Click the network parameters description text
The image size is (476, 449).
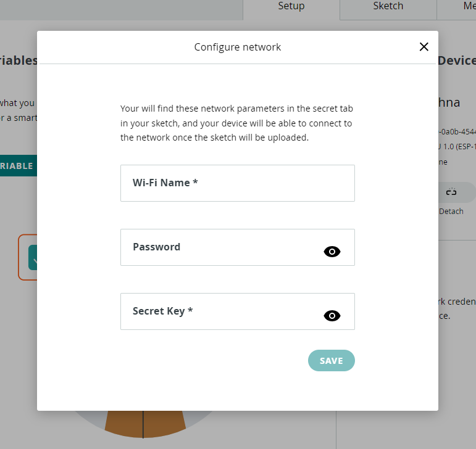point(237,123)
